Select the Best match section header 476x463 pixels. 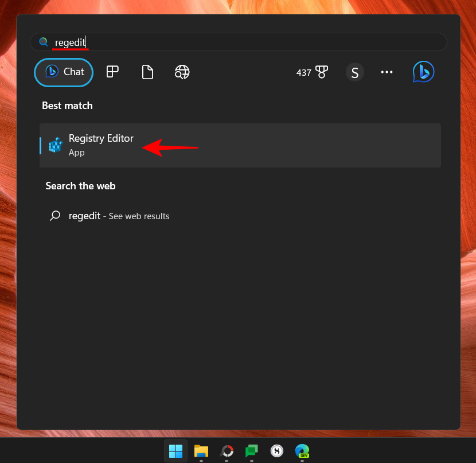coord(67,106)
